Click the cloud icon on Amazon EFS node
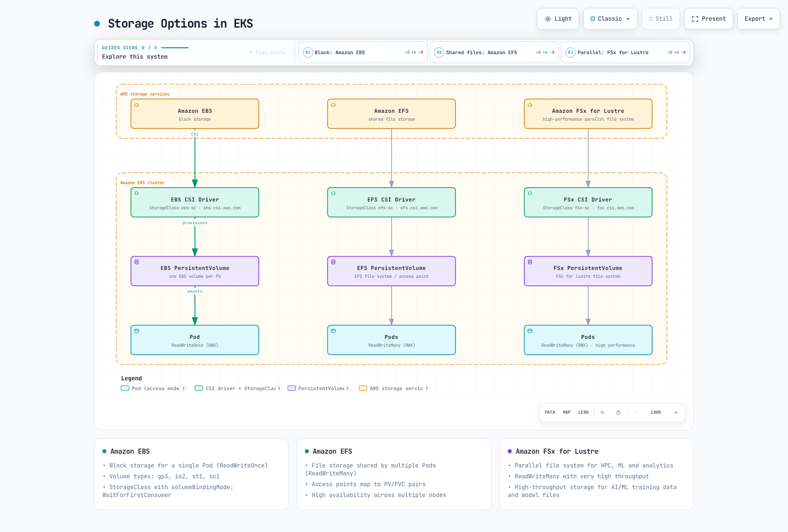The image size is (788, 532). (x=333, y=105)
